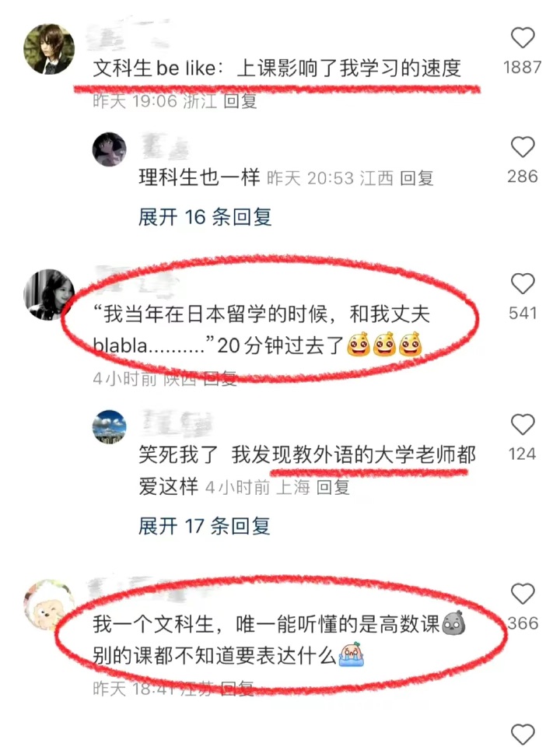Like the reply showing 124 likes
The width and height of the screenshot is (560, 747).
tap(523, 424)
